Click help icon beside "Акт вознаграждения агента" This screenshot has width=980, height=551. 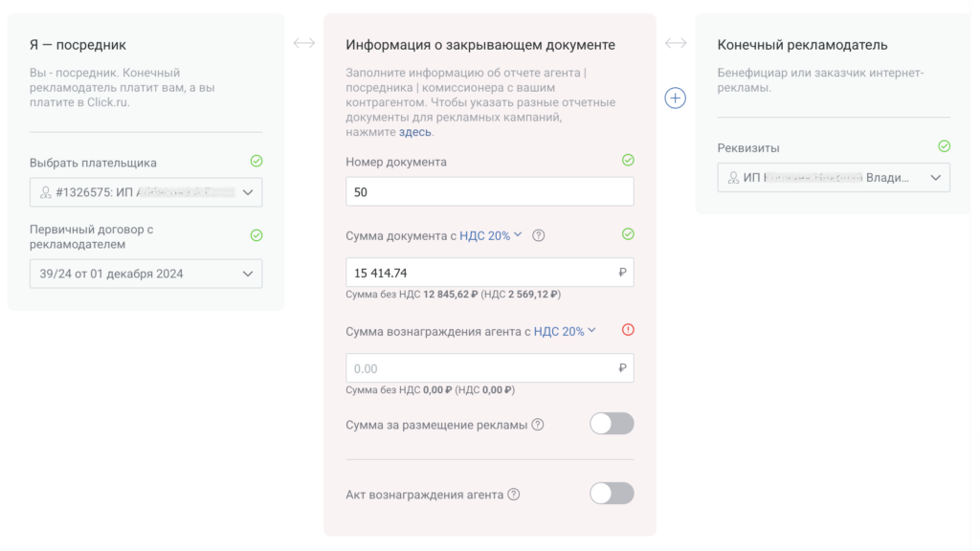point(514,495)
